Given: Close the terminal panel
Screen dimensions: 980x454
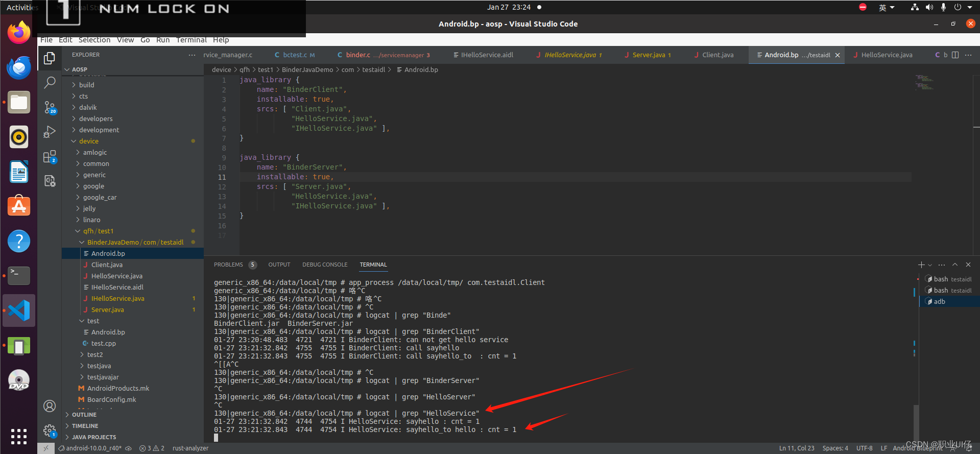Looking at the screenshot, I should point(968,265).
